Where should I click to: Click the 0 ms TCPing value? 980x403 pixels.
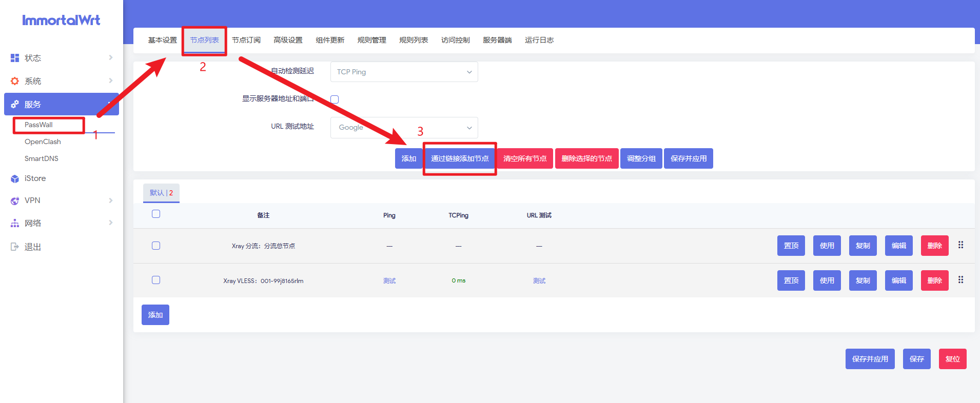(459, 280)
